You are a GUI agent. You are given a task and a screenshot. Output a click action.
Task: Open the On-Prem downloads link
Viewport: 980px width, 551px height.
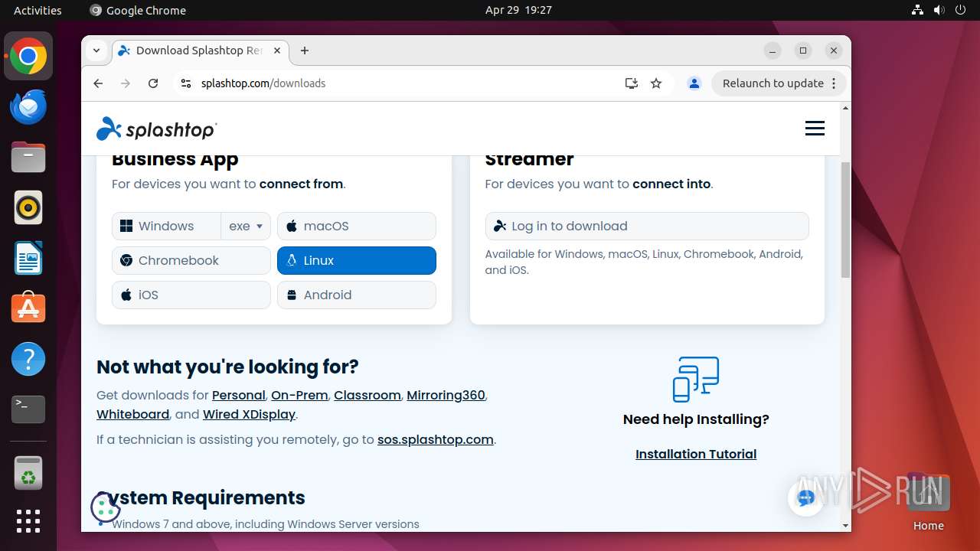[299, 395]
